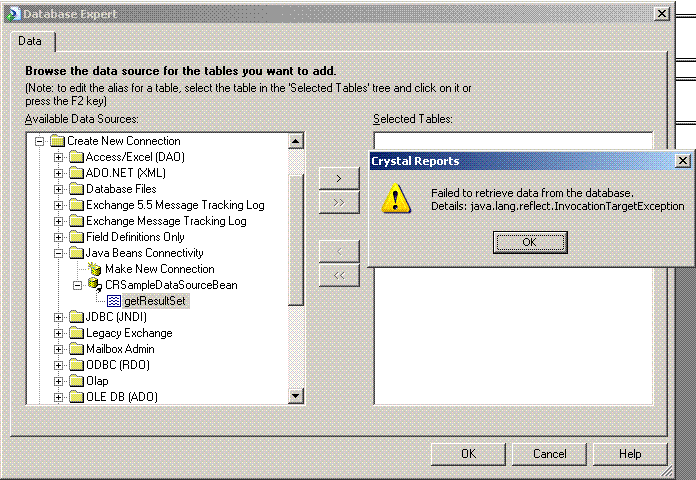Click the data sources vertical scrollbar thumb
The height and width of the screenshot is (480, 696).
tap(296, 240)
